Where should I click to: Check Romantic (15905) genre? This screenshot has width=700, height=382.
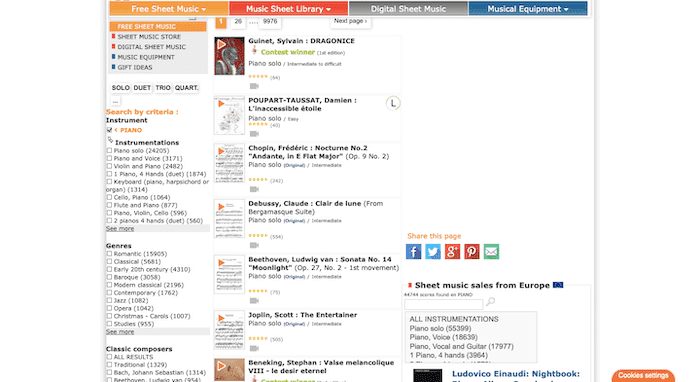pos(109,254)
